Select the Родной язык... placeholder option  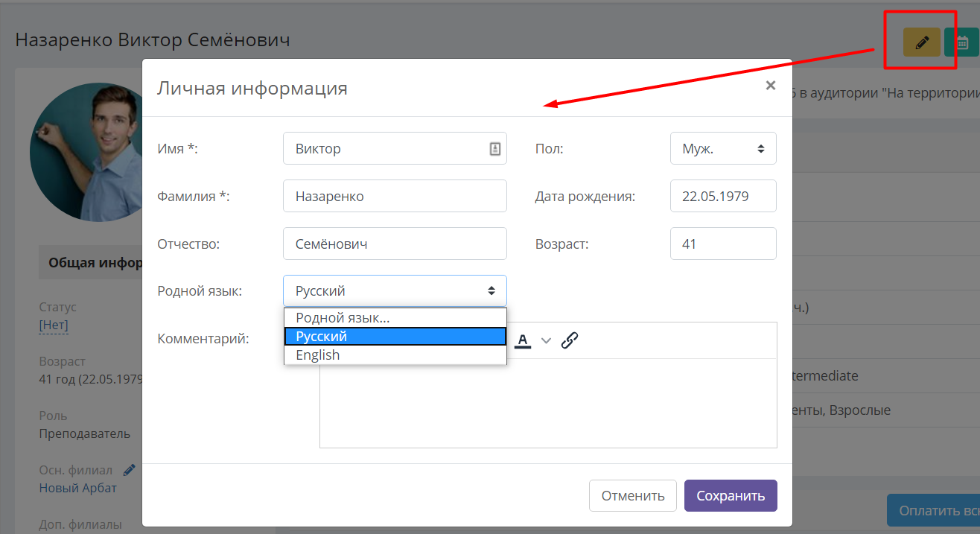point(395,318)
